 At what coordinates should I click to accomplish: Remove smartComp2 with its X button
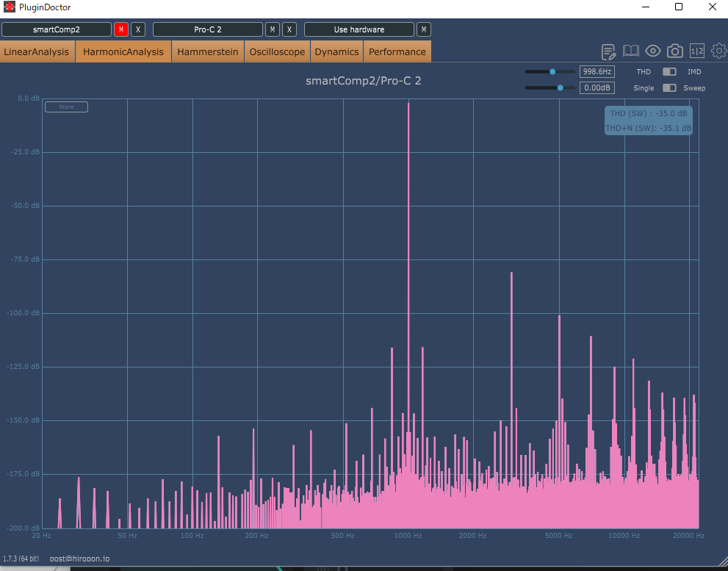coord(138,29)
